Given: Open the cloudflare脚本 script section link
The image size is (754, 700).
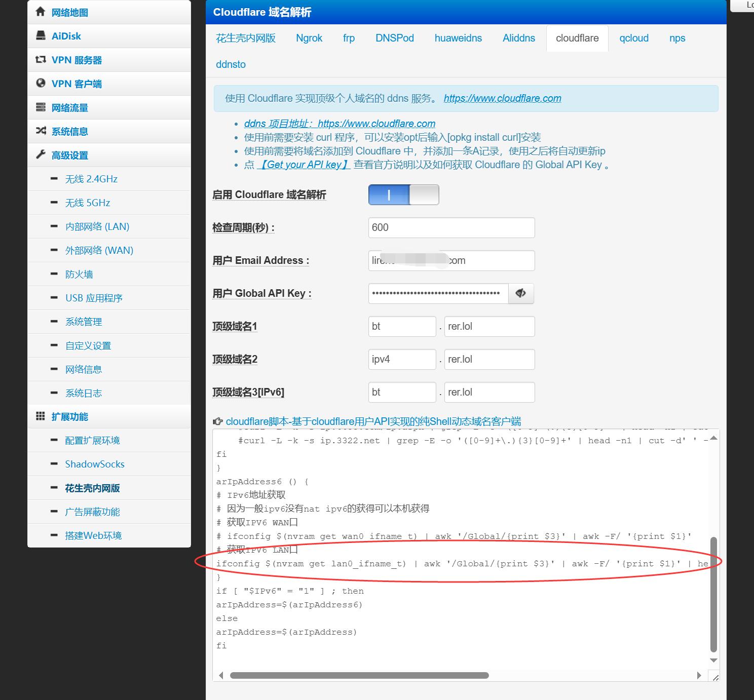Looking at the screenshot, I should pos(373,421).
